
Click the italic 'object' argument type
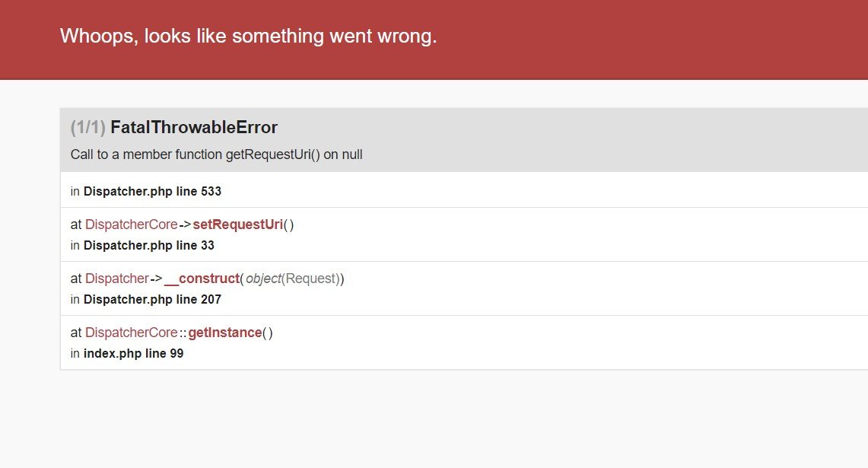point(263,279)
